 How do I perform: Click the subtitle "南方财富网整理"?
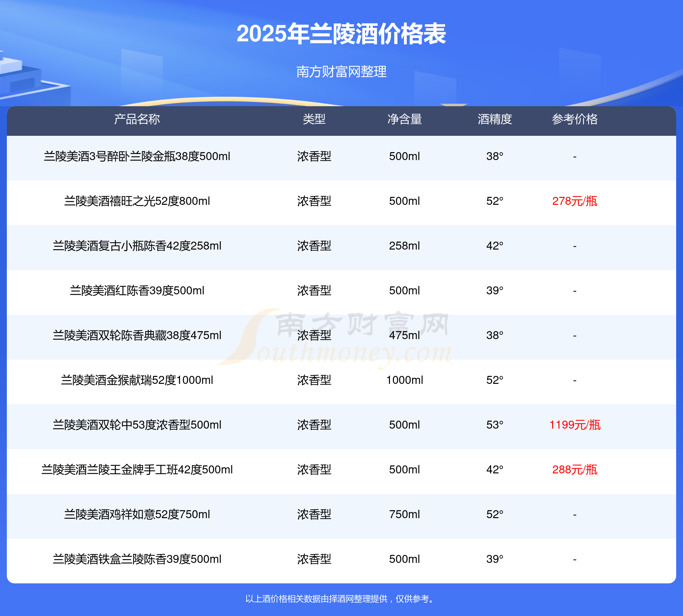[341, 72]
